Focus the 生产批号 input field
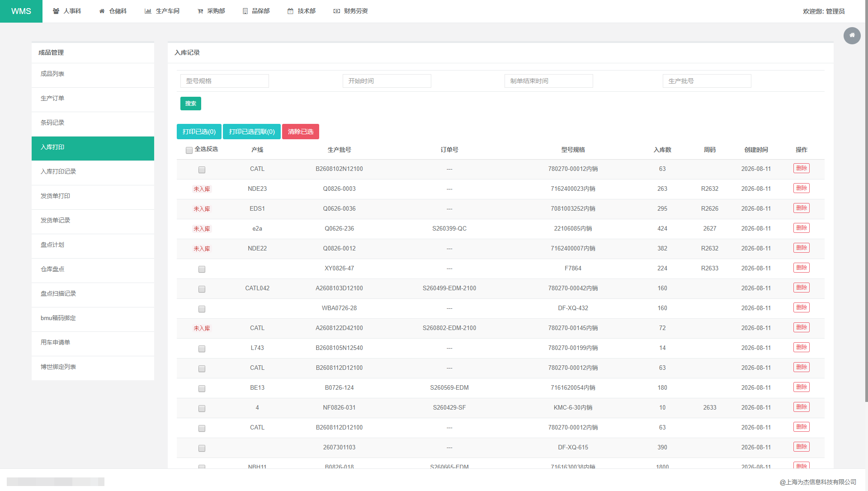Screen dimensions: 868x491 click(x=707, y=81)
